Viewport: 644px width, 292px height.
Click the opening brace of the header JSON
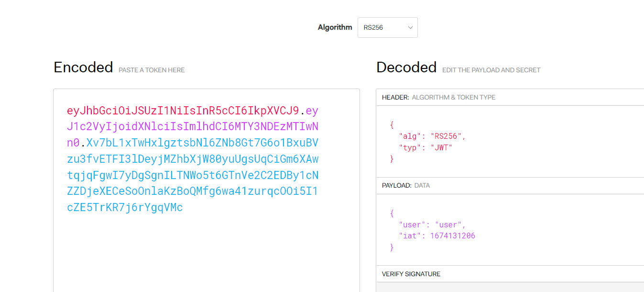392,124
